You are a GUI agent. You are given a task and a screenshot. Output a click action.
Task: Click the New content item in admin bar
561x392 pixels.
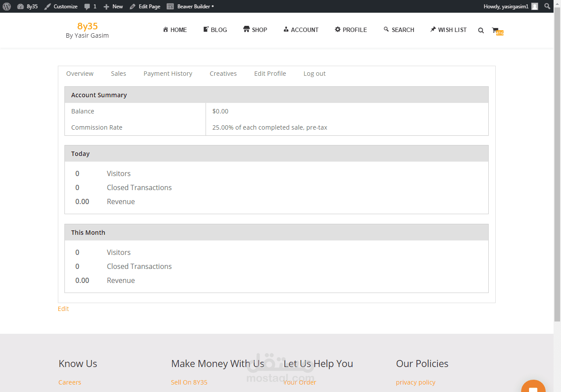(113, 6)
